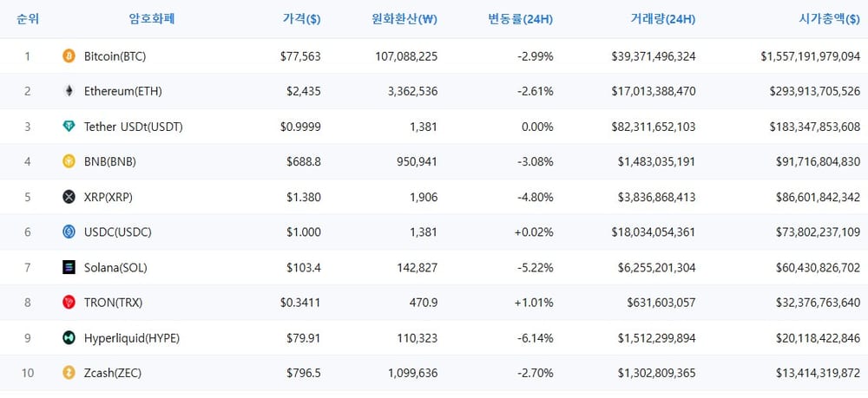The height and width of the screenshot is (398, 868).
Task: Click the Bitcoin coin icon
Action: pyautogui.click(x=69, y=55)
